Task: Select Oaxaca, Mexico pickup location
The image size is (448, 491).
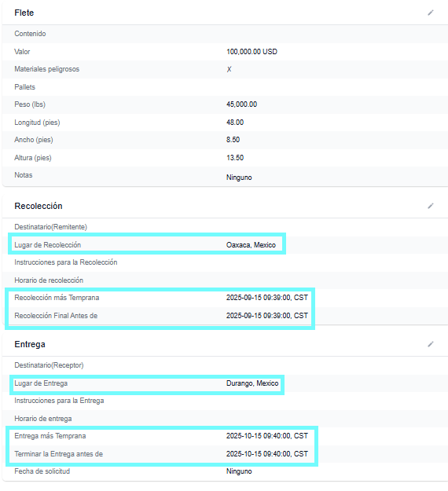Action: (251, 245)
